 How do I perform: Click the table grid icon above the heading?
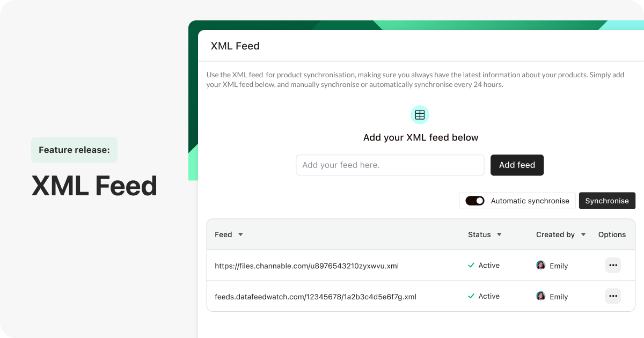420,114
